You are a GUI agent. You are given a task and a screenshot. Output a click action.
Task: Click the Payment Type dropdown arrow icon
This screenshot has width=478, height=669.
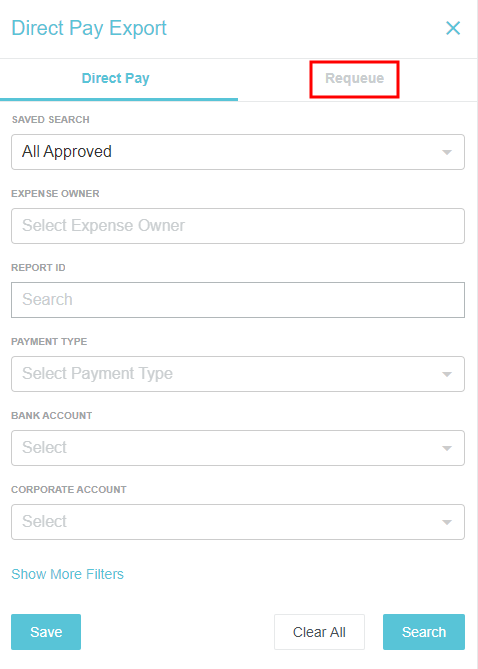(x=447, y=375)
